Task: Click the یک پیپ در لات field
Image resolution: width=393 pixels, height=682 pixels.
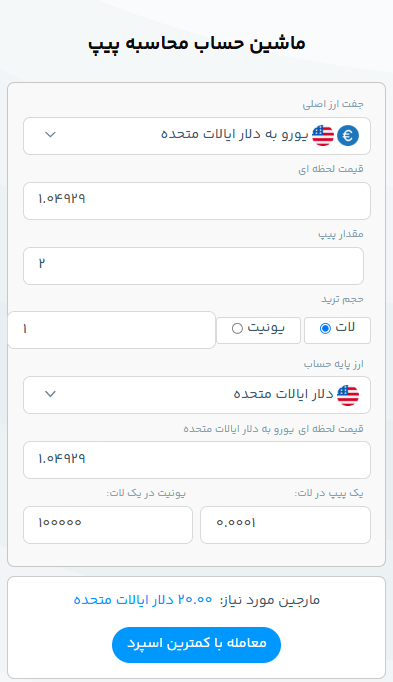Action: click(x=285, y=525)
